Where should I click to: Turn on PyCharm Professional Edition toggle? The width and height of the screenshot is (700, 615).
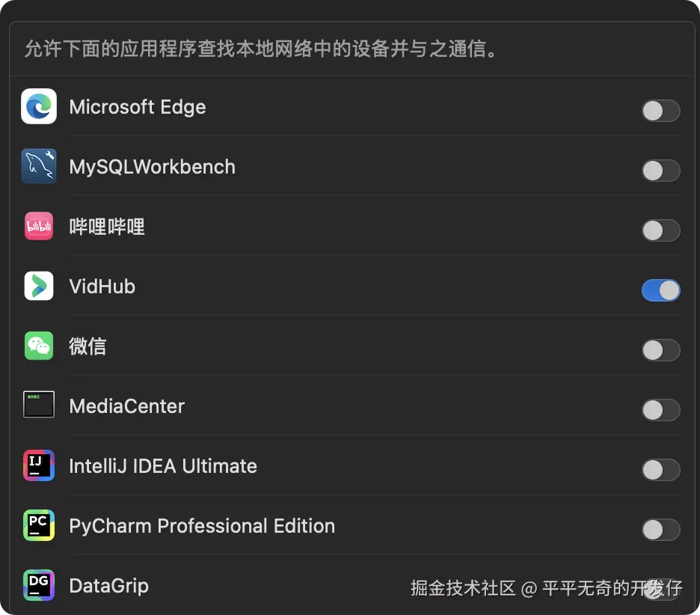point(660,530)
